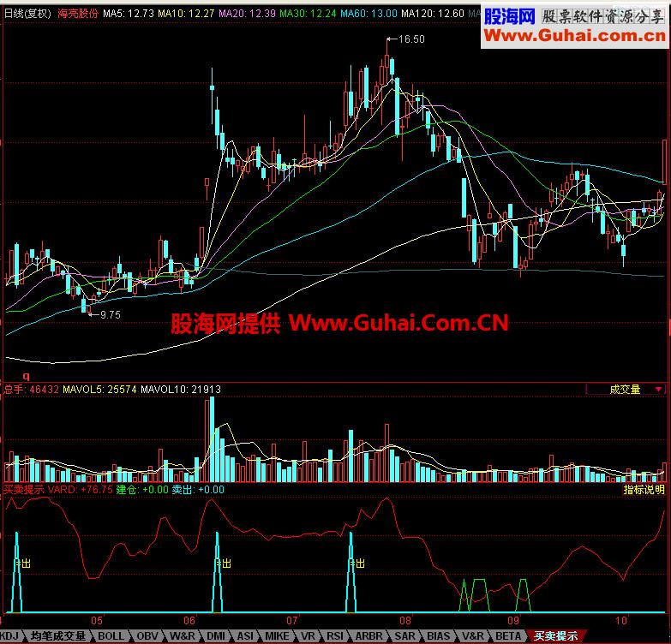Viewport: 671px width, 644px height.
Task: Click the 09 month axis label
Action: pos(513,621)
